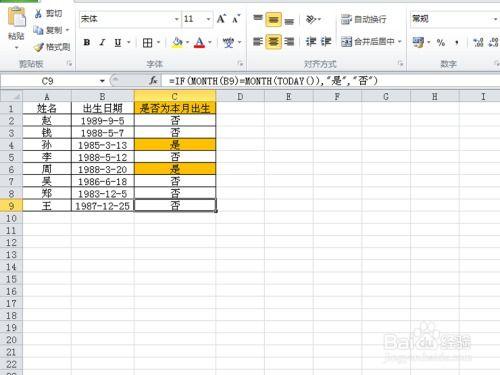Expand the Name Box dropdown arrow
500x375 pixels.
102,81
